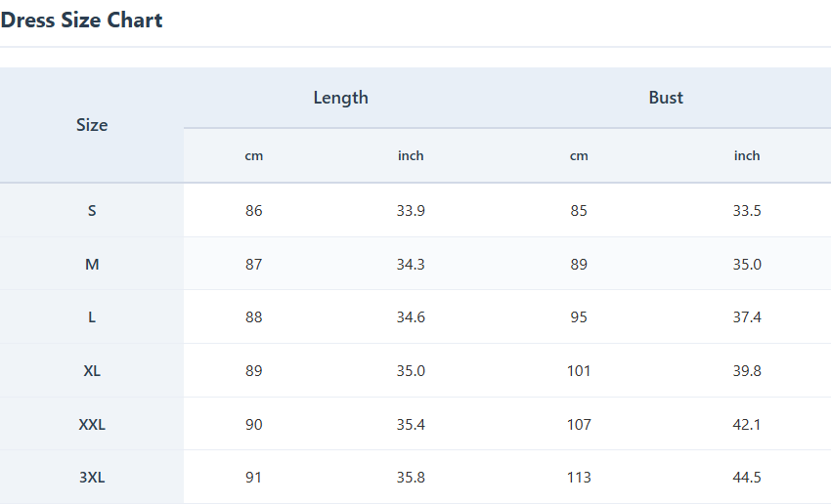Select the Bust column group header
This screenshot has width=831, height=504.
coord(666,98)
